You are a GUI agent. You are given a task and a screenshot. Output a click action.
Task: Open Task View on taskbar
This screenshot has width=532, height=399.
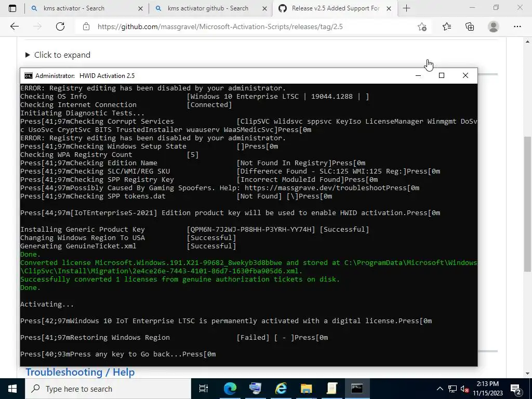203,389
